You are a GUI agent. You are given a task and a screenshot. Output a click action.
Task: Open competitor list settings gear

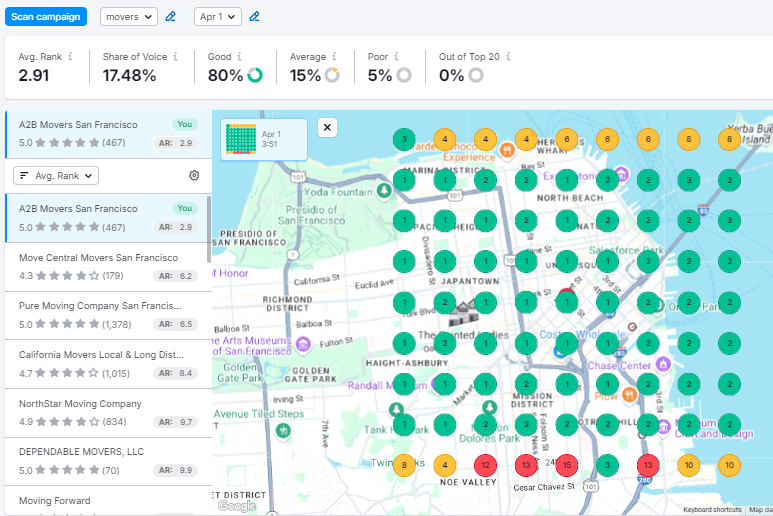click(194, 175)
